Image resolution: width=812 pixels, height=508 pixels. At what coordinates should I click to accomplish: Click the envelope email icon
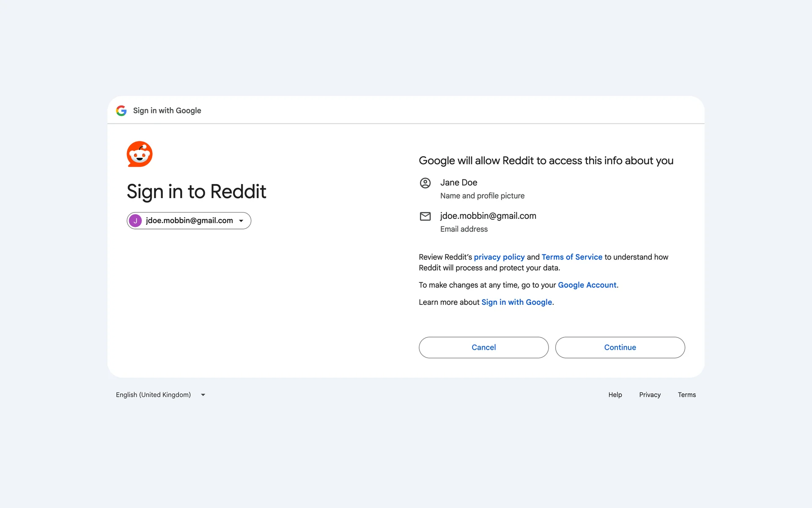point(425,216)
